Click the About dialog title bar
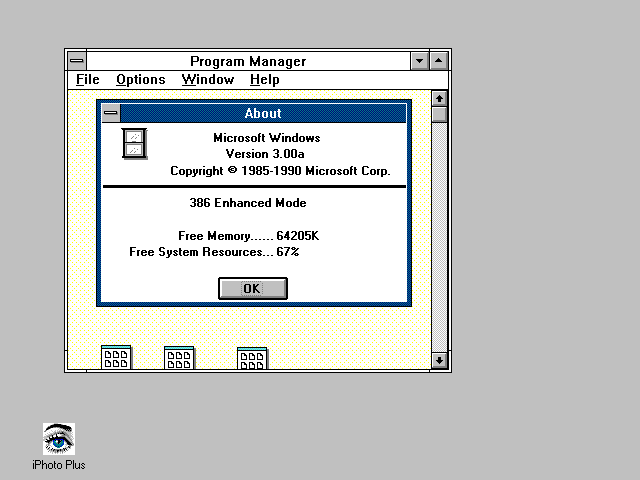The image size is (640, 480). (263, 113)
